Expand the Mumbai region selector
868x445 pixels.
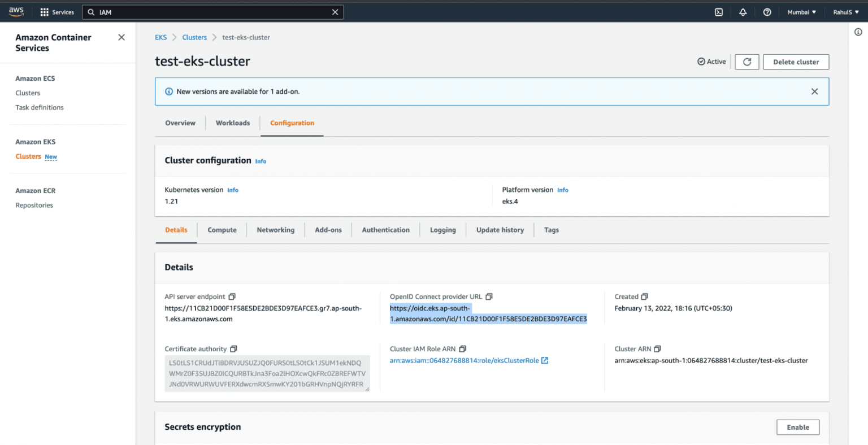801,11
